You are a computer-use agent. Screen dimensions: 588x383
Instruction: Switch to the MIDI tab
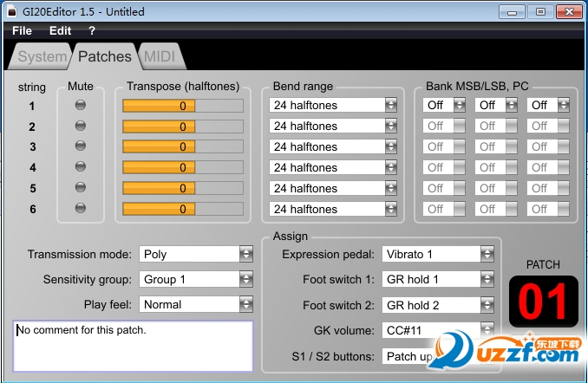[160, 56]
